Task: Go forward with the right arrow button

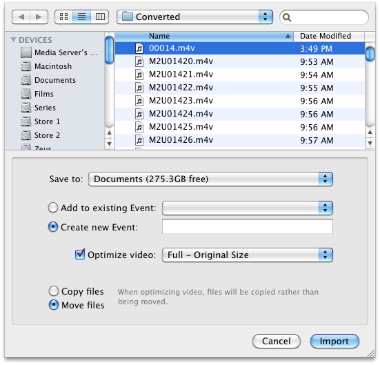Action: (39, 17)
